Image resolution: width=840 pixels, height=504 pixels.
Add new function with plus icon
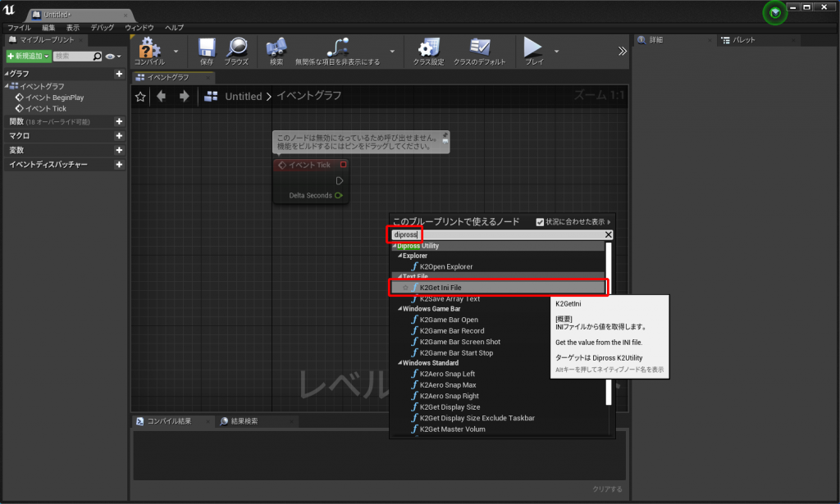(x=119, y=121)
